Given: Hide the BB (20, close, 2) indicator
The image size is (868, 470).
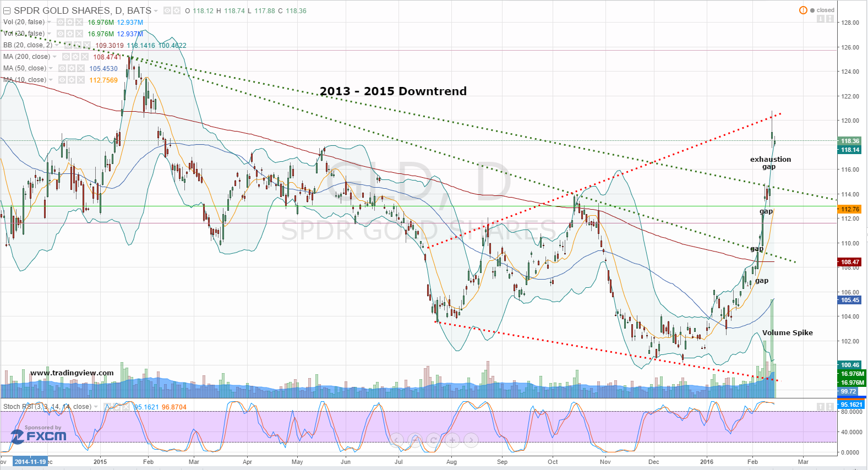Looking at the screenshot, I should tap(68, 45).
